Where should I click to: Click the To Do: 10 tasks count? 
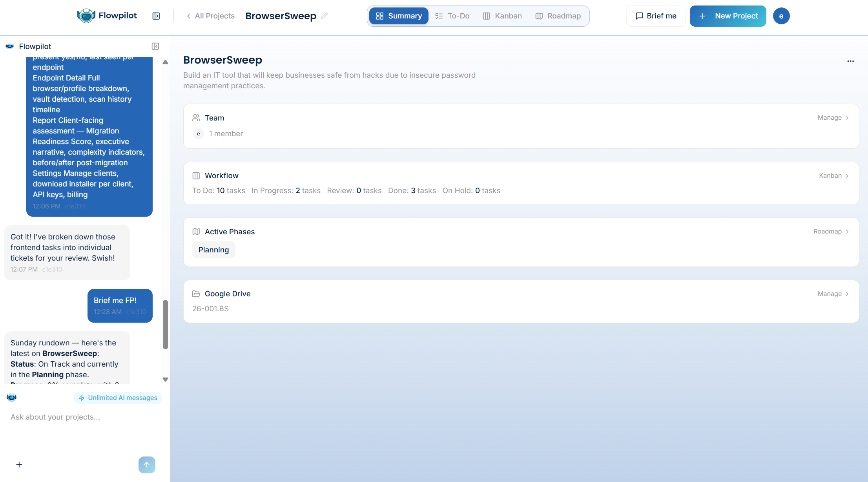(x=219, y=191)
